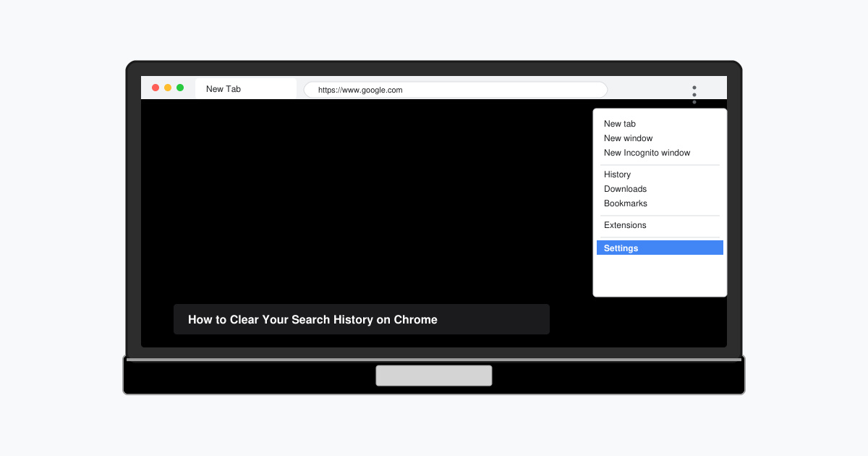Open Bookmarks from the menu
The height and width of the screenshot is (456, 868).
[626, 203]
